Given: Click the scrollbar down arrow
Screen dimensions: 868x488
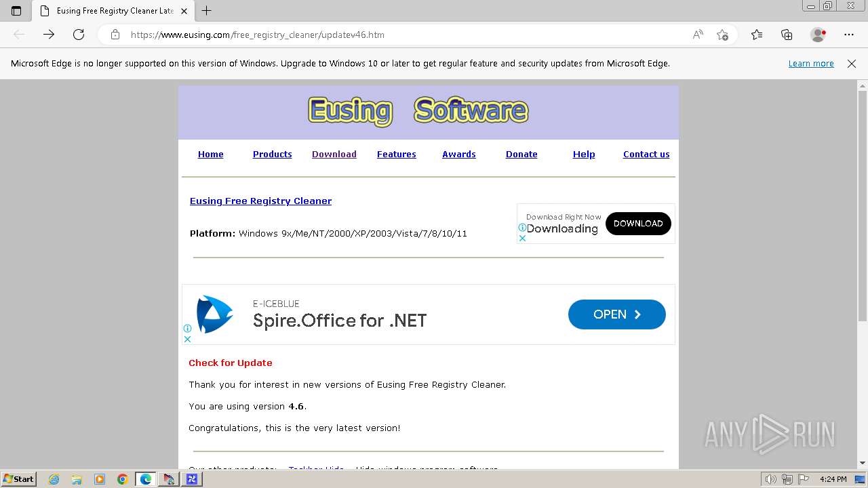Looking at the screenshot, I should click(x=863, y=464).
